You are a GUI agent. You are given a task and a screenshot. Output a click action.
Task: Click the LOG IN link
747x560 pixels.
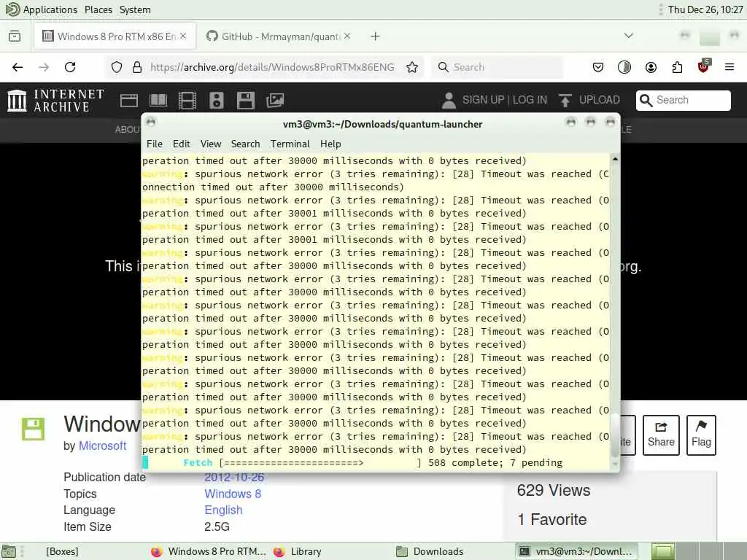click(x=530, y=100)
